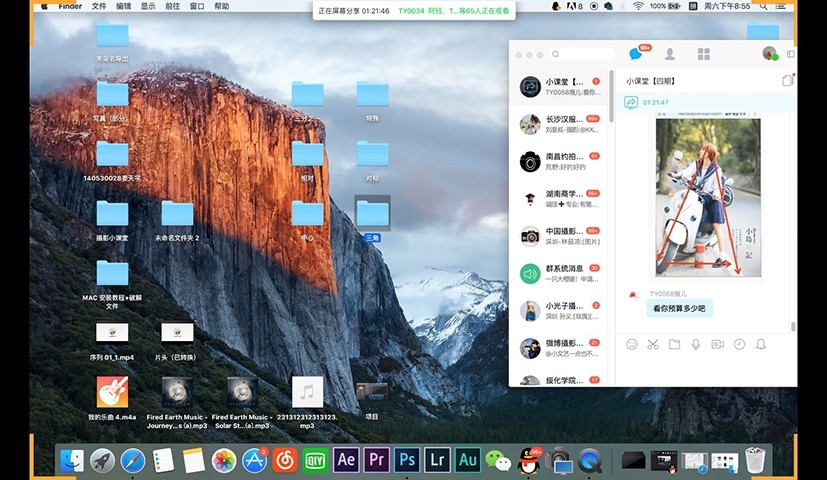Open the 窗口 menu

click(197, 6)
